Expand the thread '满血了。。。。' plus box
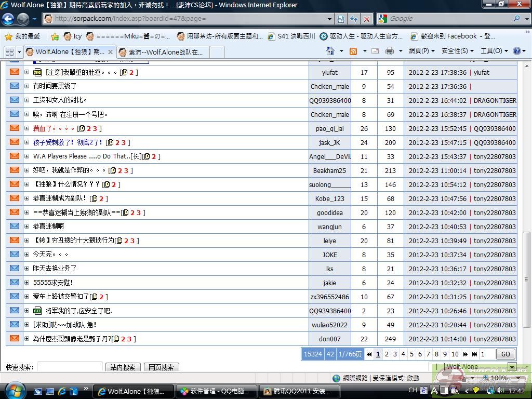This screenshot has height=399, width=532. tap(26, 128)
